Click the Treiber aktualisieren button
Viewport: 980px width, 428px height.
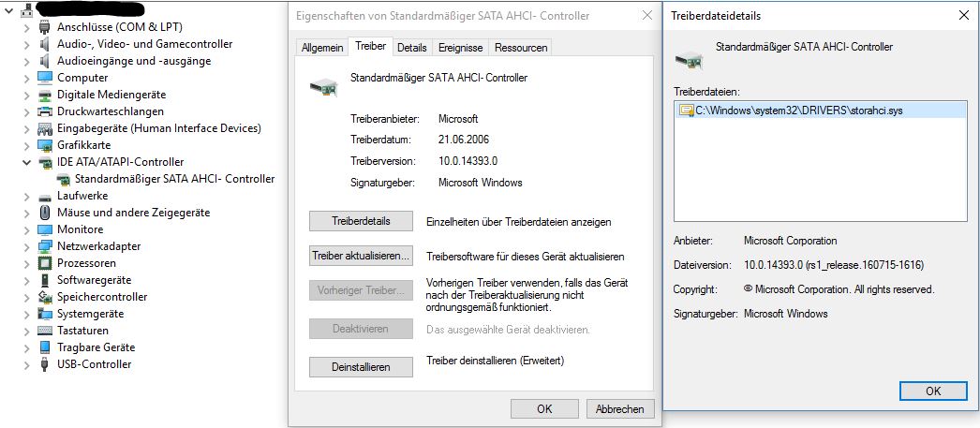point(362,257)
